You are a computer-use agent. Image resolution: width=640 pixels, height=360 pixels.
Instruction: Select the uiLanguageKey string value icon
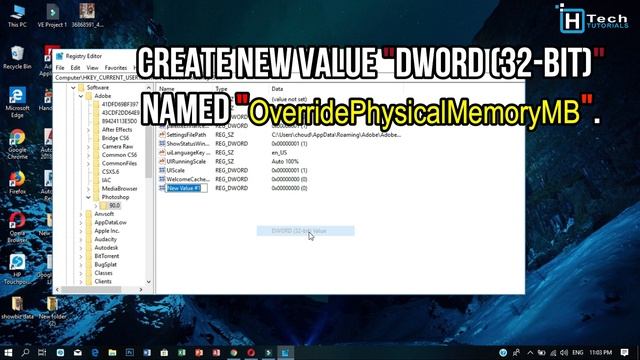(162, 153)
